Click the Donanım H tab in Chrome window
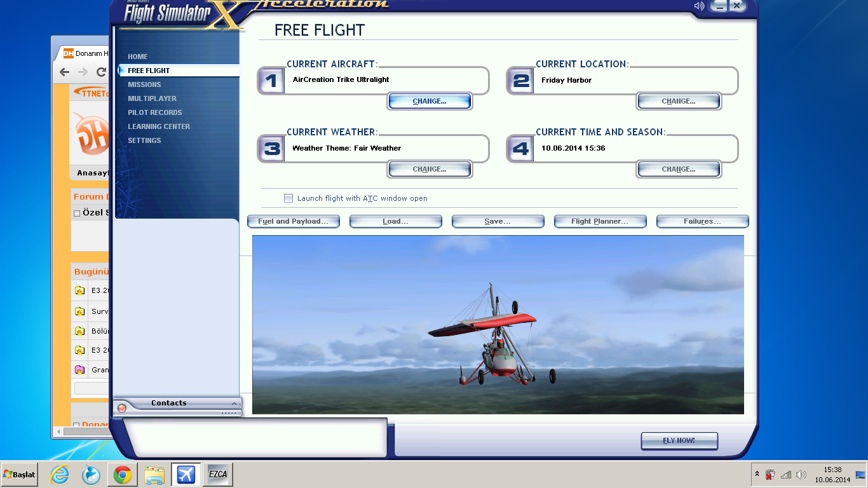This screenshot has width=868, height=488. (86, 53)
